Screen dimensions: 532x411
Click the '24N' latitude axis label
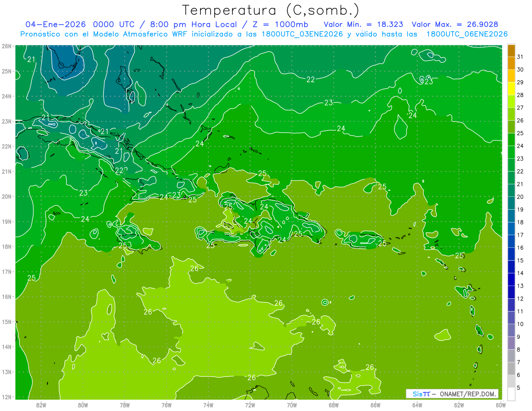[7, 96]
